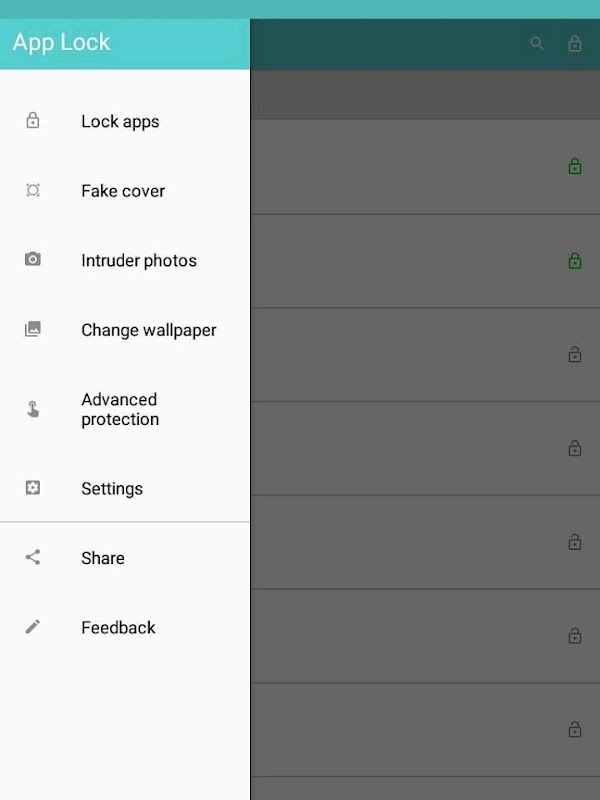Click the App Lock drawer header
Screen dimensions: 600x800
[62, 43]
